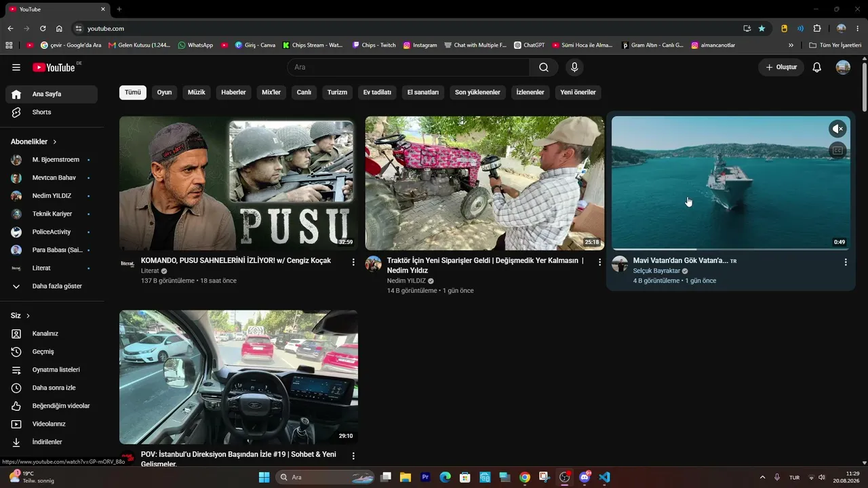Open the notifications bell

coord(817,67)
